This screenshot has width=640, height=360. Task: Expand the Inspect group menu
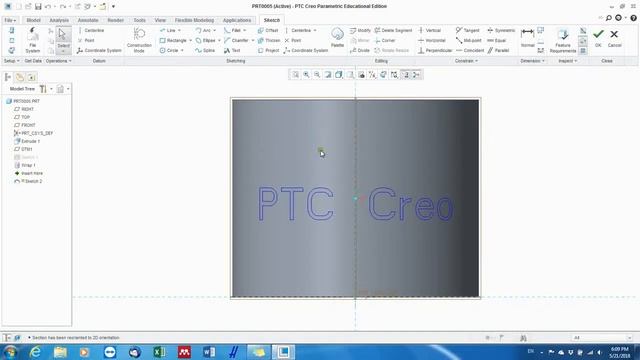click(567, 61)
